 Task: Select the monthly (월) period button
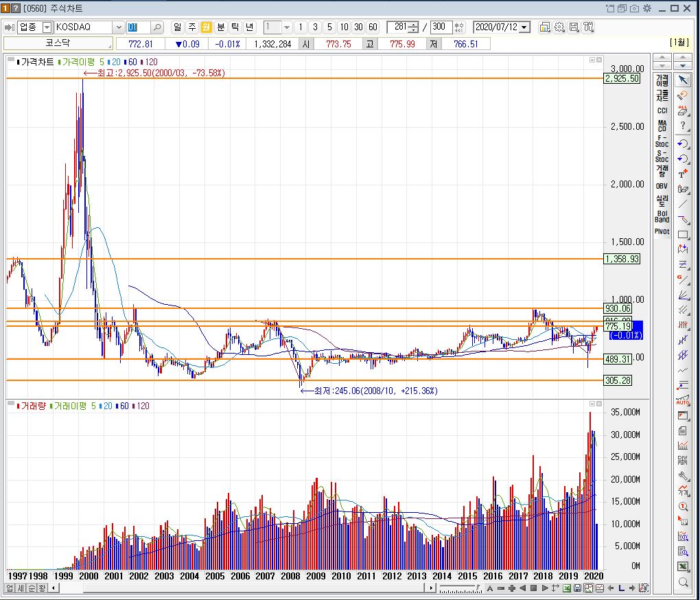pos(206,27)
